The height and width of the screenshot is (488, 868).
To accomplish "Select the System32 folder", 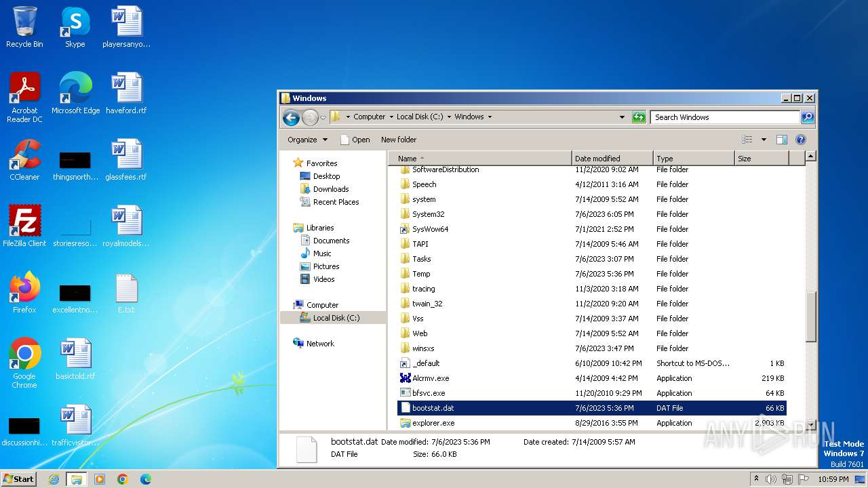I will point(591,214).
